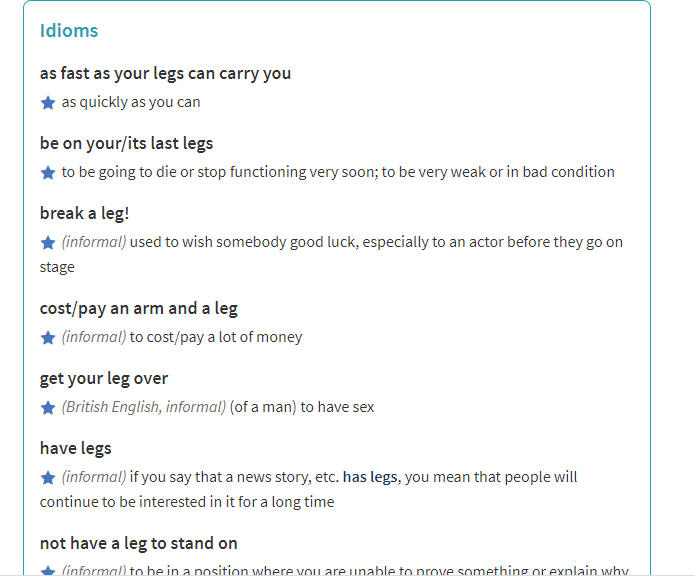Image resolution: width=695 pixels, height=576 pixels.
Task: Click '(British English, informal)' usage label
Action: click(144, 407)
